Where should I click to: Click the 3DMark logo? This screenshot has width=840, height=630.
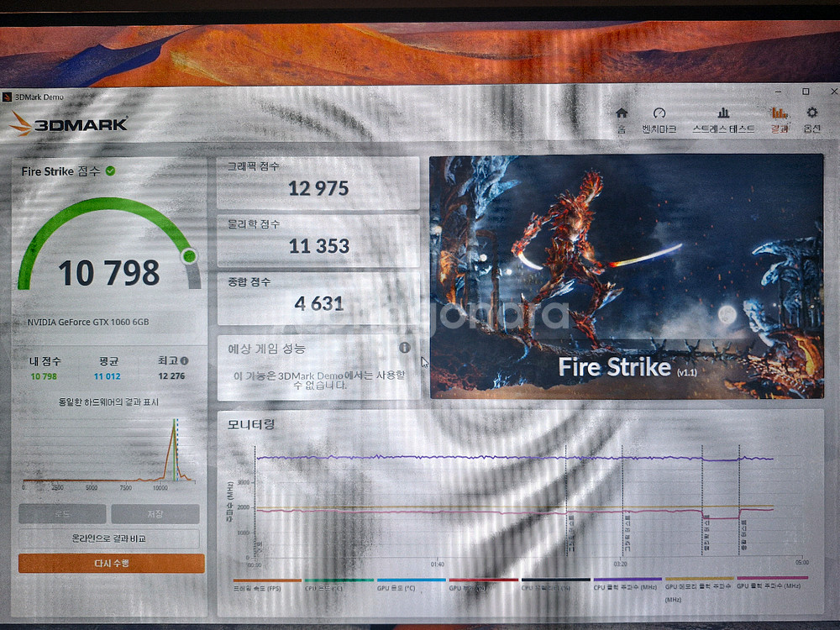69,123
